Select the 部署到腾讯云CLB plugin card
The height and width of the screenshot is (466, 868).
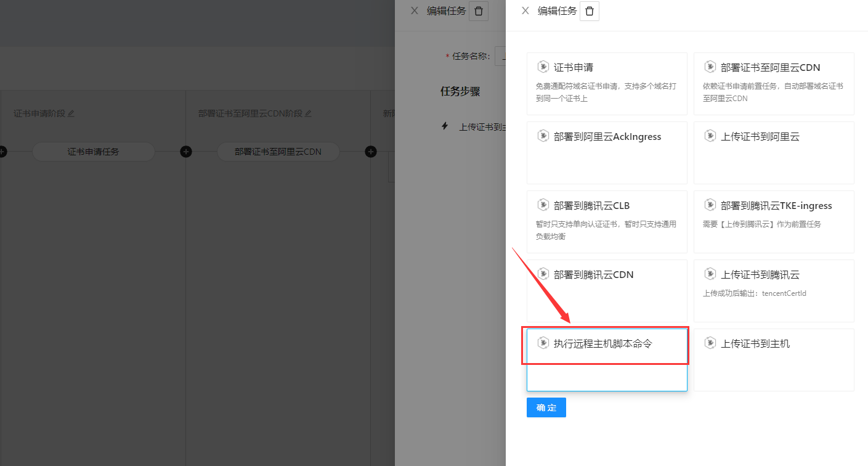606,221
